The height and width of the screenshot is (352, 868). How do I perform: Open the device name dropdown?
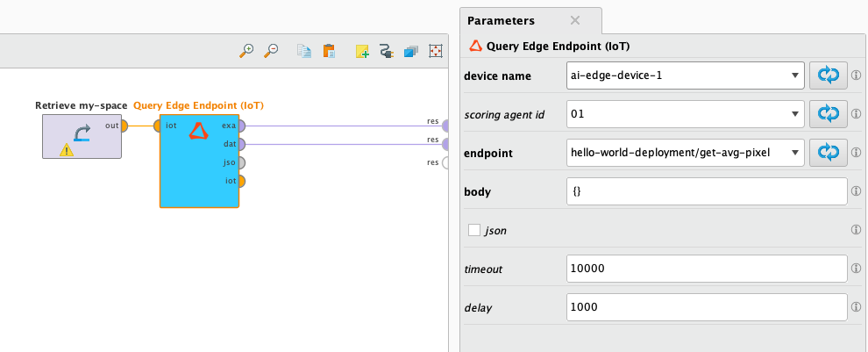(x=793, y=75)
